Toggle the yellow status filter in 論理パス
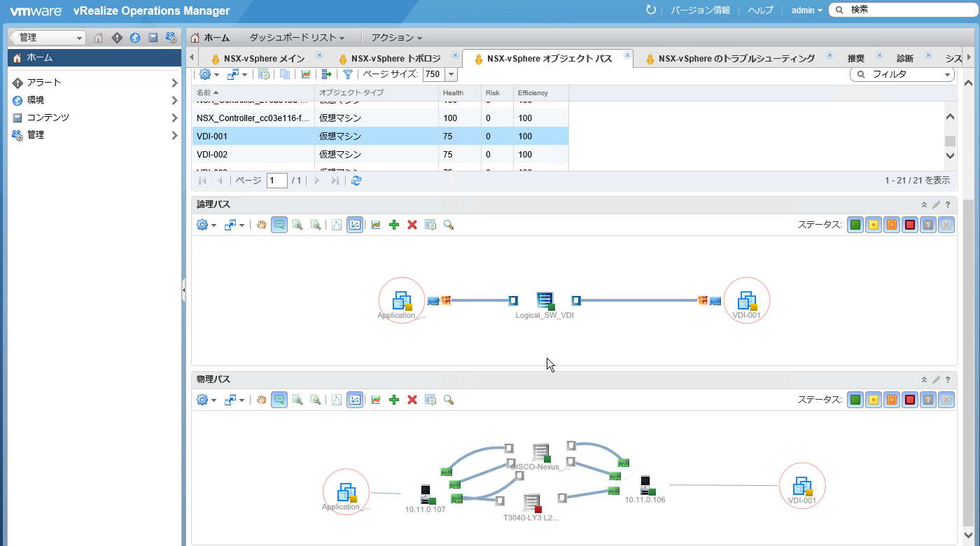Image resolution: width=980 pixels, height=546 pixels. 874,225
